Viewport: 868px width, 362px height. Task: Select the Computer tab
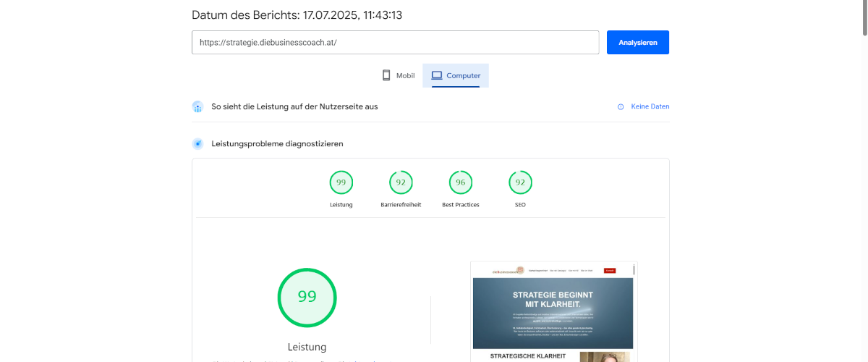click(456, 75)
